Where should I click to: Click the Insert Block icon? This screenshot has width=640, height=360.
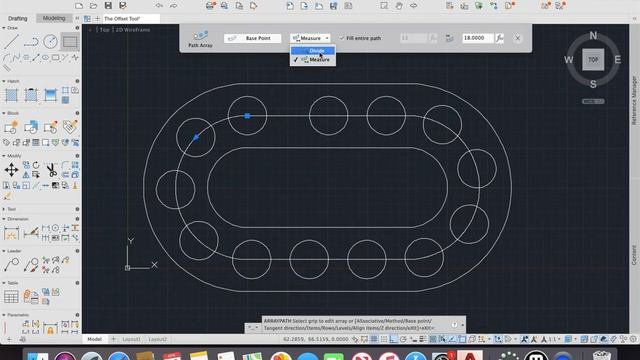31,127
